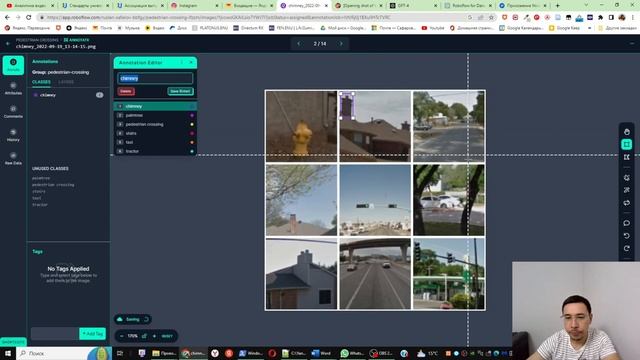Switch to the Layers tab
Viewport: 640px width, 360px height.
(x=66, y=82)
